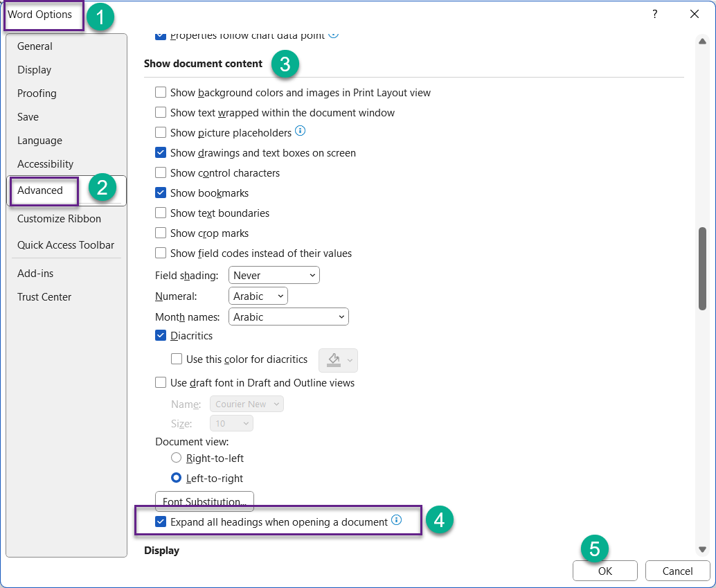Go to Customize Ribbon settings
The image size is (716, 588).
pyautogui.click(x=59, y=218)
